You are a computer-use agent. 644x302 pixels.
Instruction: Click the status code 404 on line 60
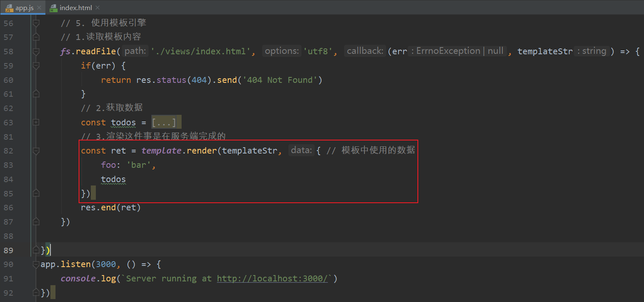point(199,80)
